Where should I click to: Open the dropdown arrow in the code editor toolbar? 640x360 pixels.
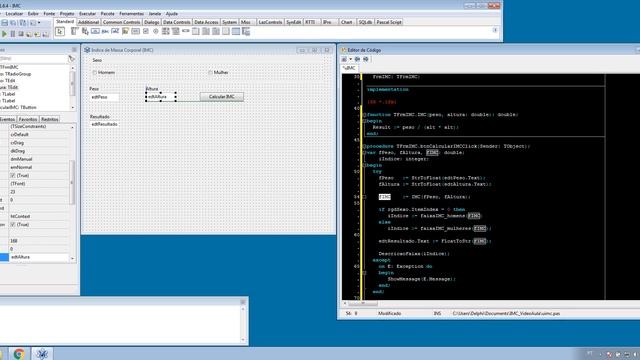pyautogui.click(x=351, y=59)
